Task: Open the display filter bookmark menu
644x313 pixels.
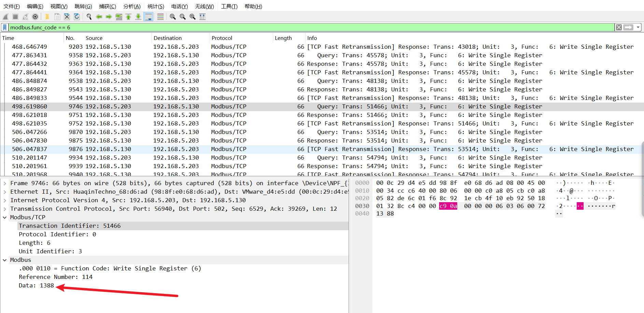Action: point(5,27)
